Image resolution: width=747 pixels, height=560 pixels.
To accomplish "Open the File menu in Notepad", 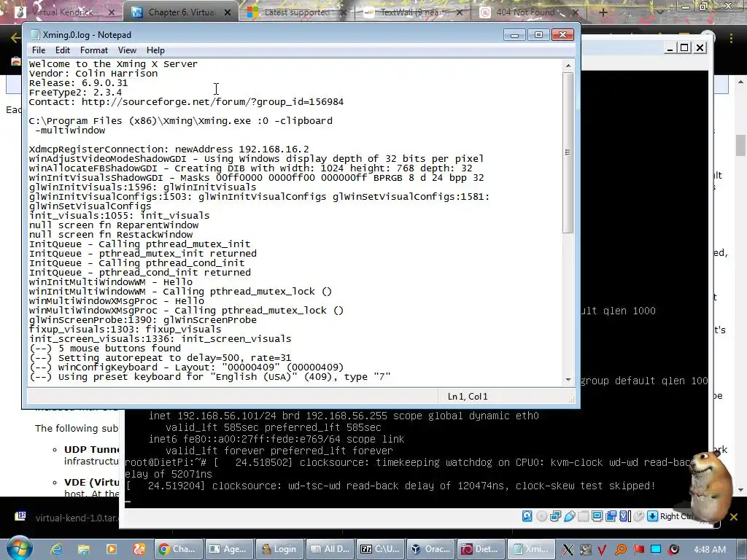I will pos(39,50).
